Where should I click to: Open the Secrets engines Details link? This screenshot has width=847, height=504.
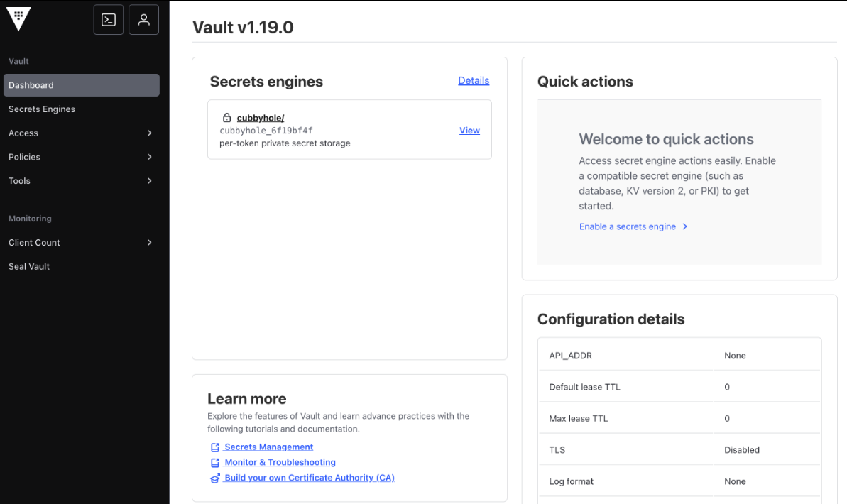click(474, 80)
